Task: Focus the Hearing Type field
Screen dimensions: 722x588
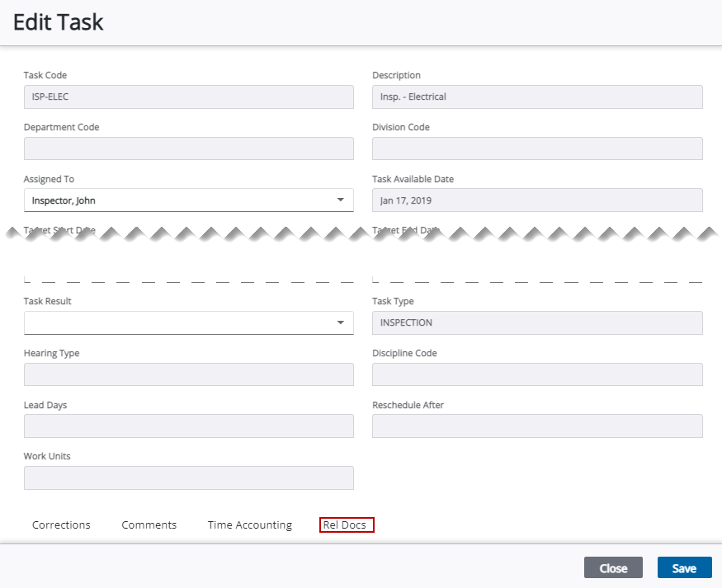Action: point(188,374)
